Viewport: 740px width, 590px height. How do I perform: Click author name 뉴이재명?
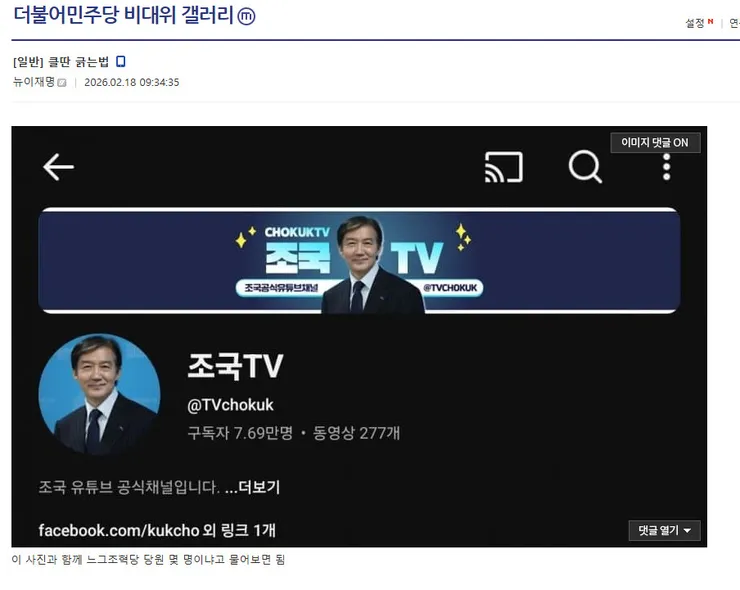point(34,82)
